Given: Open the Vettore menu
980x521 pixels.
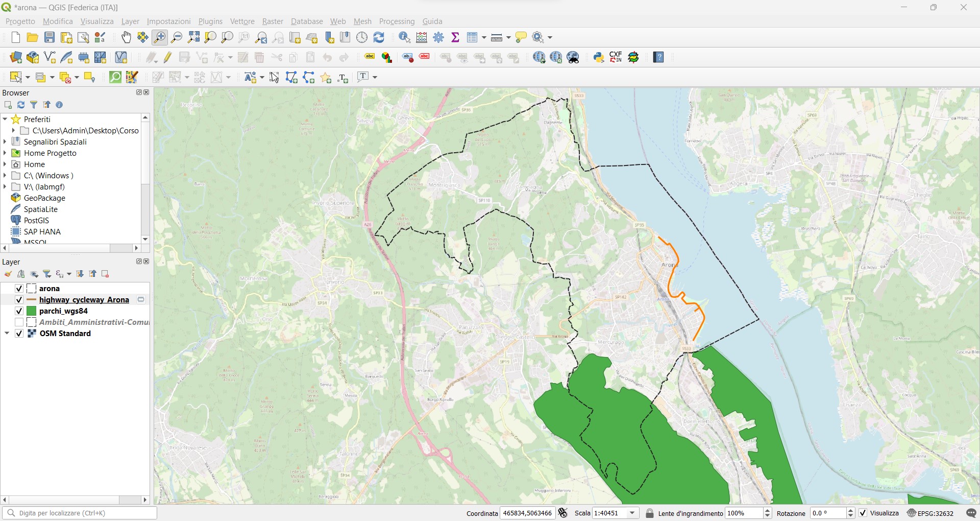Looking at the screenshot, I should [x=242, y=21].
